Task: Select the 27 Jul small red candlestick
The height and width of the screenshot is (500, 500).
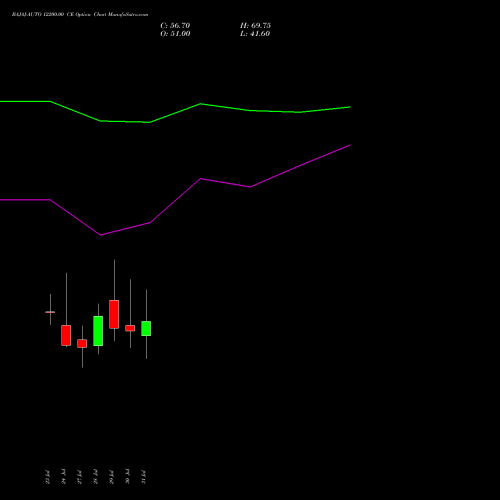Action: click(x=82, y=343)
